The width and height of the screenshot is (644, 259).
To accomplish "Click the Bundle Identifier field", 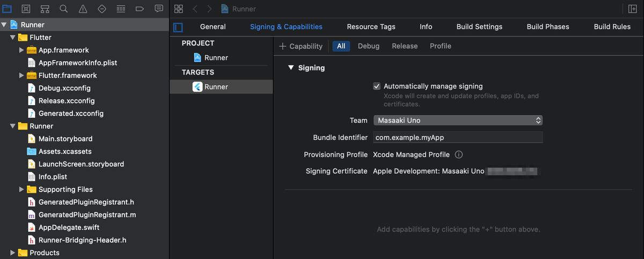I will [458, 137].
